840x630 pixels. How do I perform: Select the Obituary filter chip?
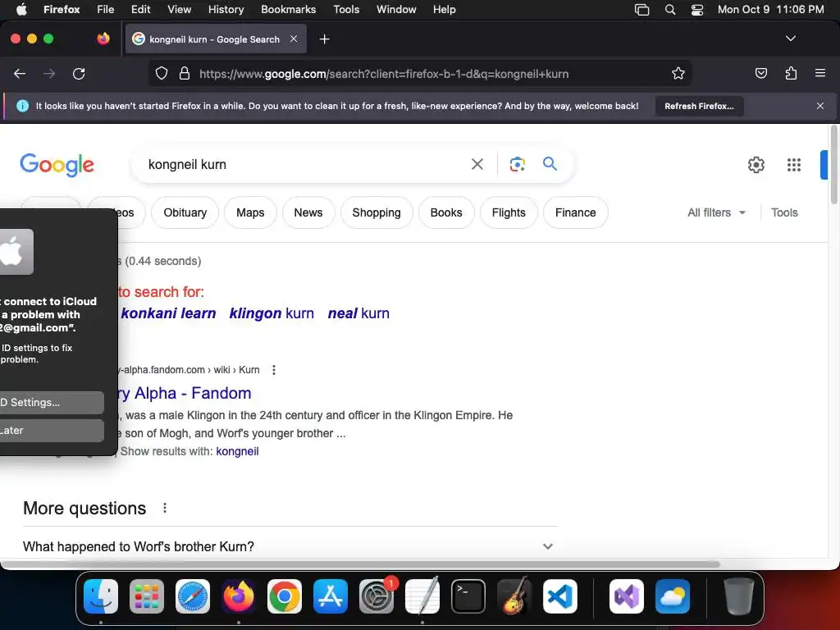click(185, 212)
